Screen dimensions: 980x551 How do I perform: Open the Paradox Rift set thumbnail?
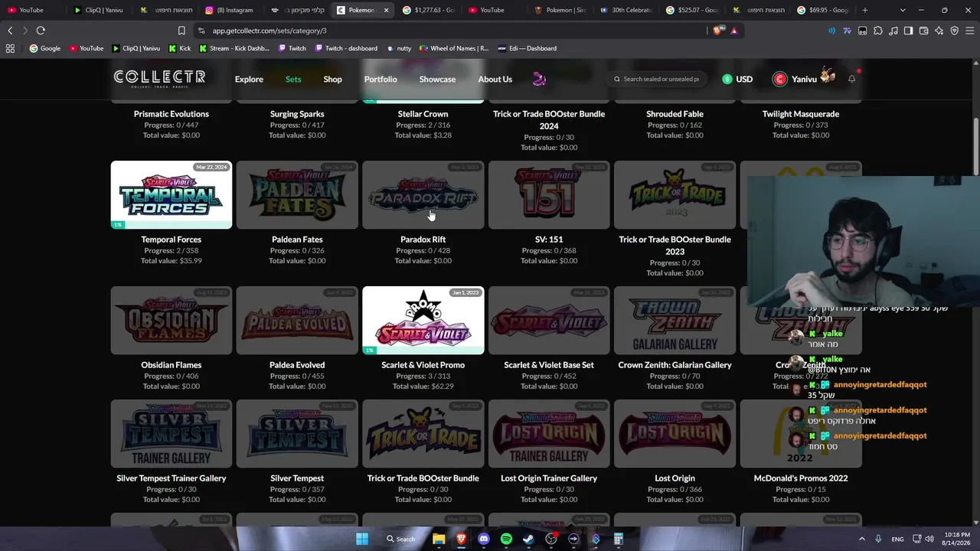[423, 194]
